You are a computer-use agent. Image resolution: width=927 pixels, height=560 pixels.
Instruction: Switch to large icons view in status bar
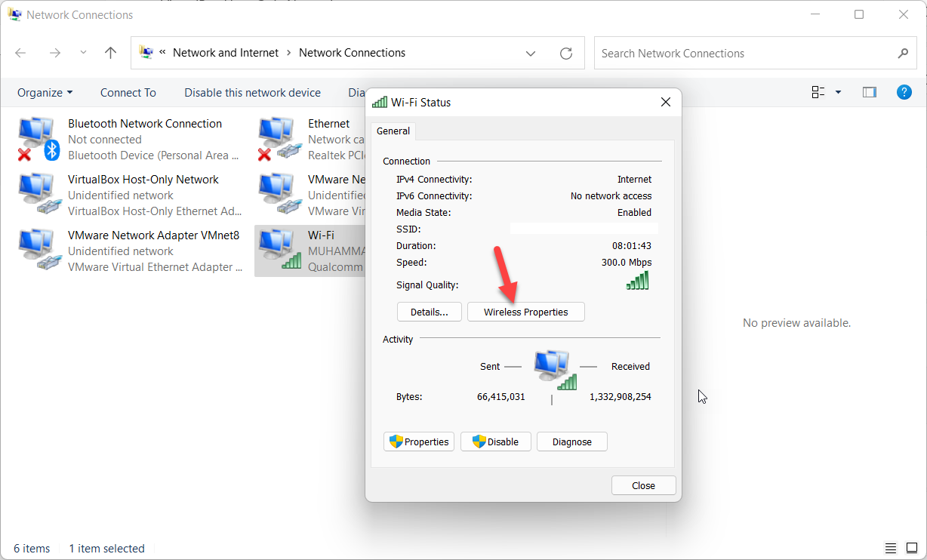pyautogui.click(x=913, y=549)
